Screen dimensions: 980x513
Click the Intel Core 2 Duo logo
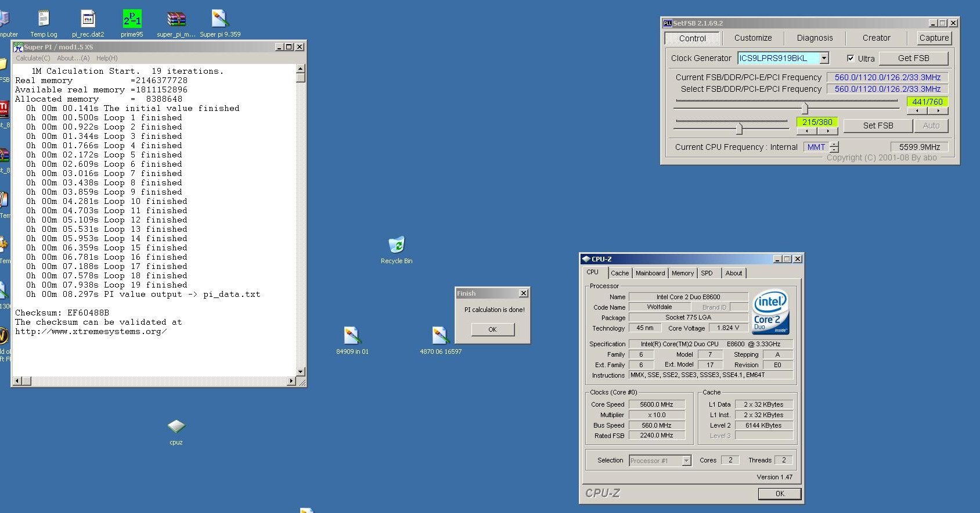pos(770,312)
